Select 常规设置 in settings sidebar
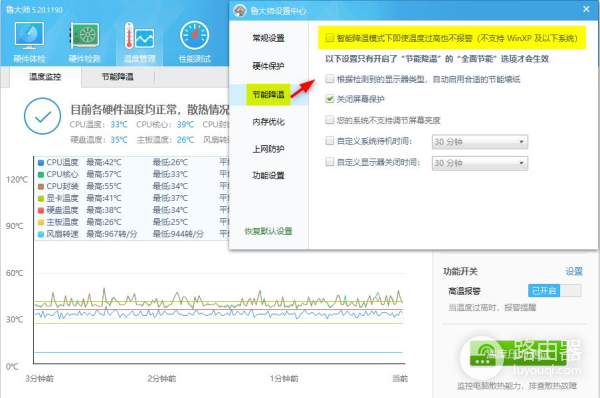Viewport: 600px width, 398px height. point(268,38)
